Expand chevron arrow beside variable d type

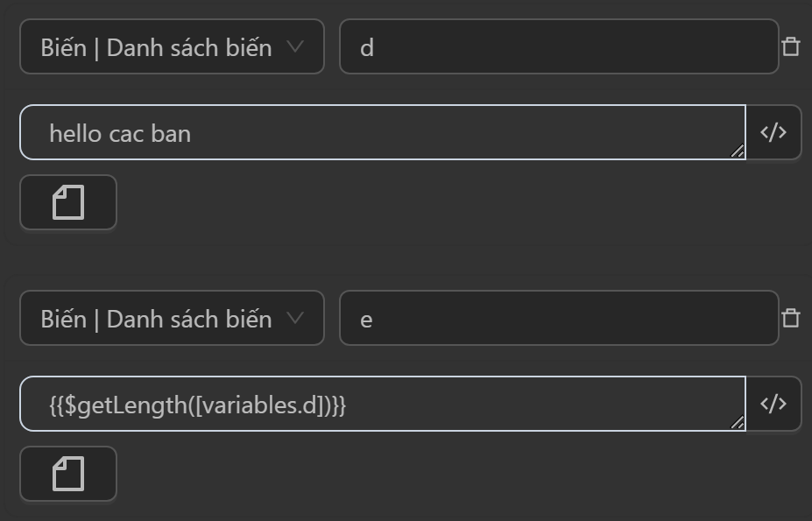point(296,46)
